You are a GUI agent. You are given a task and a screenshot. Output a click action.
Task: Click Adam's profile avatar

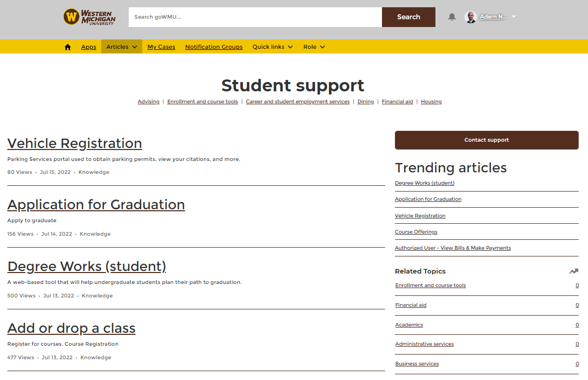click(x=471, y=17)
